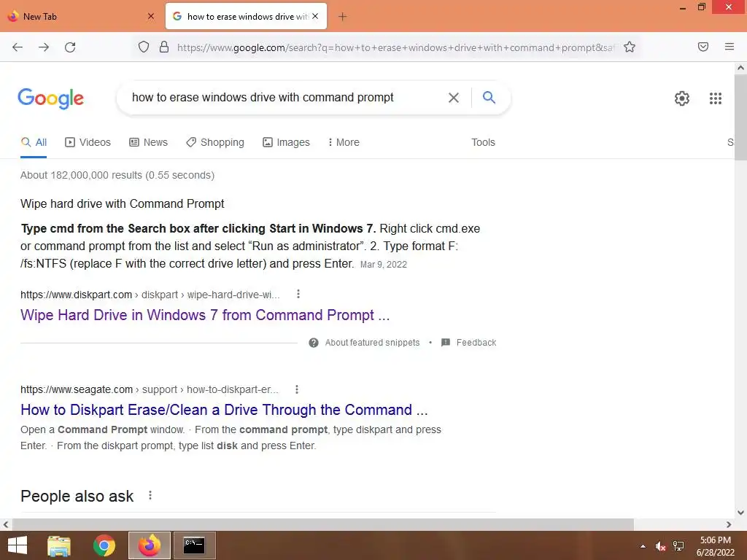Image resolution: width=747 pixels, height=560 pixels.
Task: Click the seagate.com URL breadcrumb
Action: (150, 389)
